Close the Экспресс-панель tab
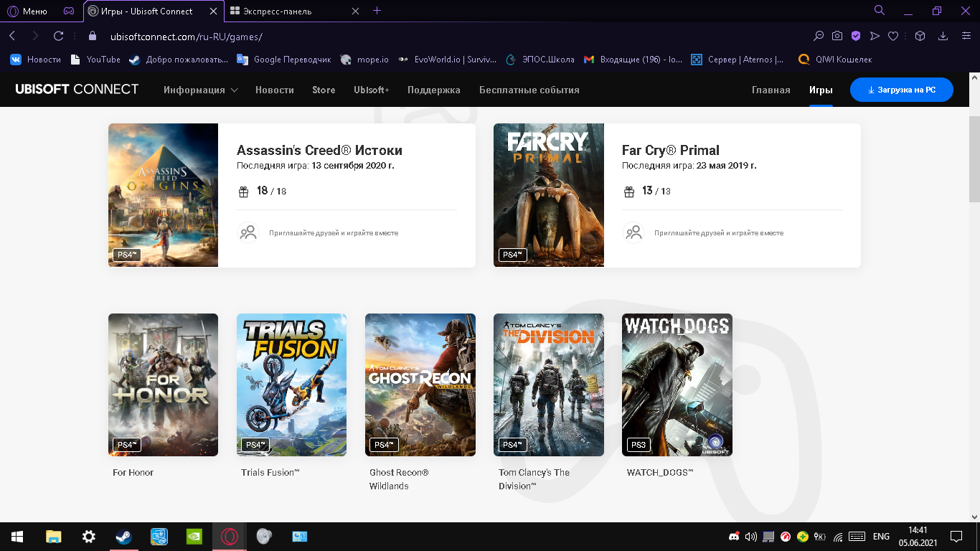 (x=356, y=11)
